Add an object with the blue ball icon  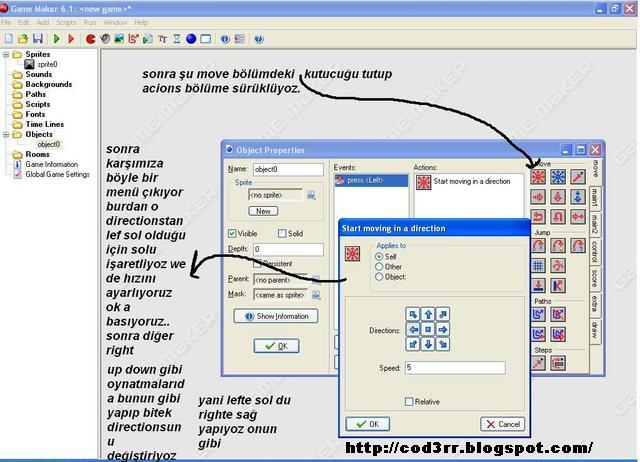coord(191,39)
